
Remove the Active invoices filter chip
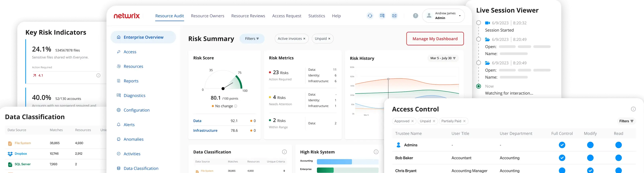[304, 39]
